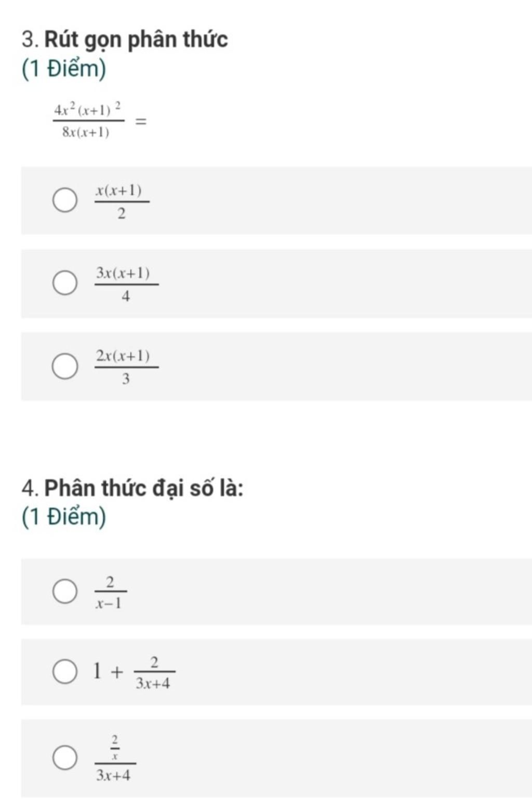The height and width of the screenshot is (806, 532).
Task: Click the 1 + 2/(3x+4) answer expression
Action: 134,672
